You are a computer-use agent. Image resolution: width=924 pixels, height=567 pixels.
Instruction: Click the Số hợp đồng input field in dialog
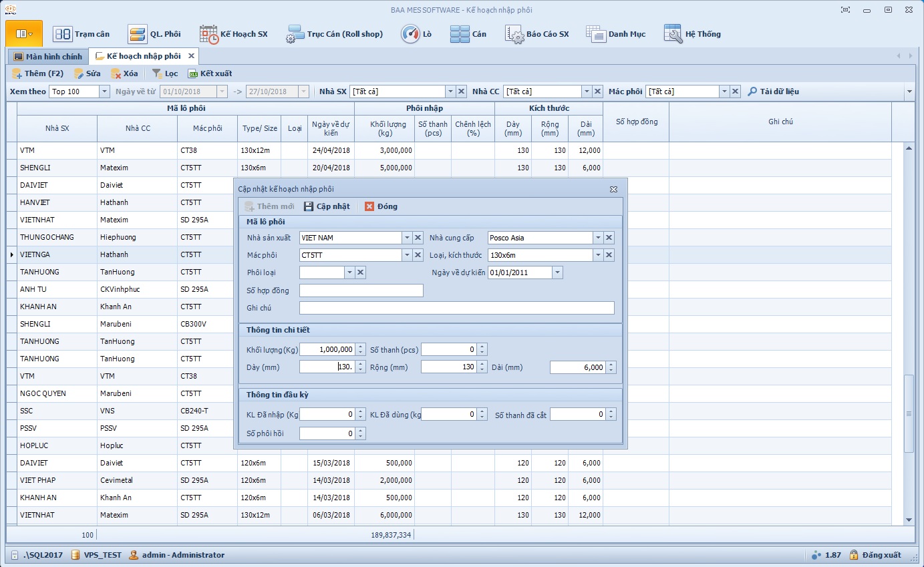pos(361,291)
